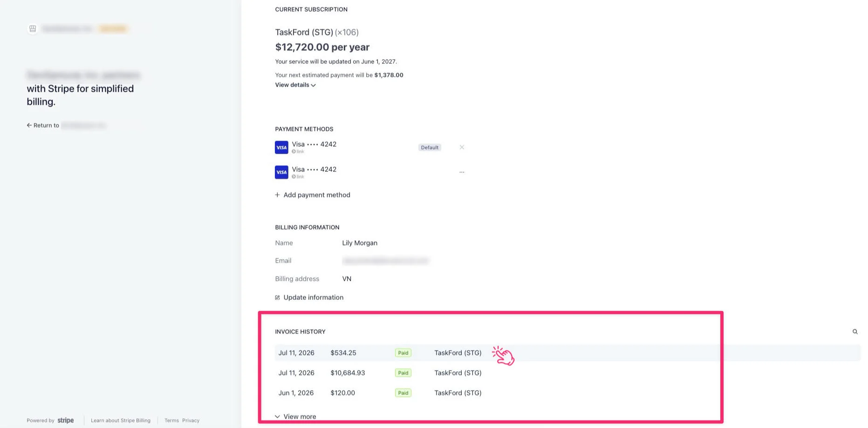Open the Privacy link in footer
The image size is (868, 428).
pyautogui.click(x=191, y=421)
